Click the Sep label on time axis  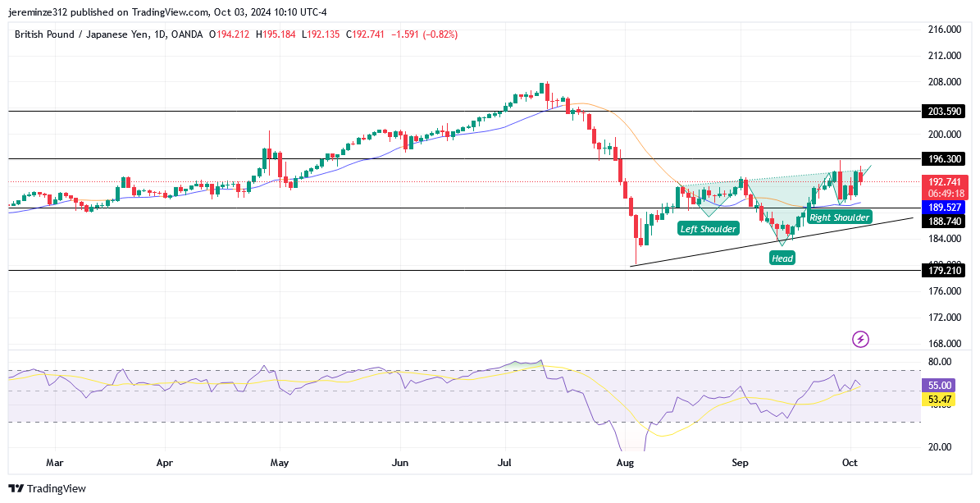[741, 463]
